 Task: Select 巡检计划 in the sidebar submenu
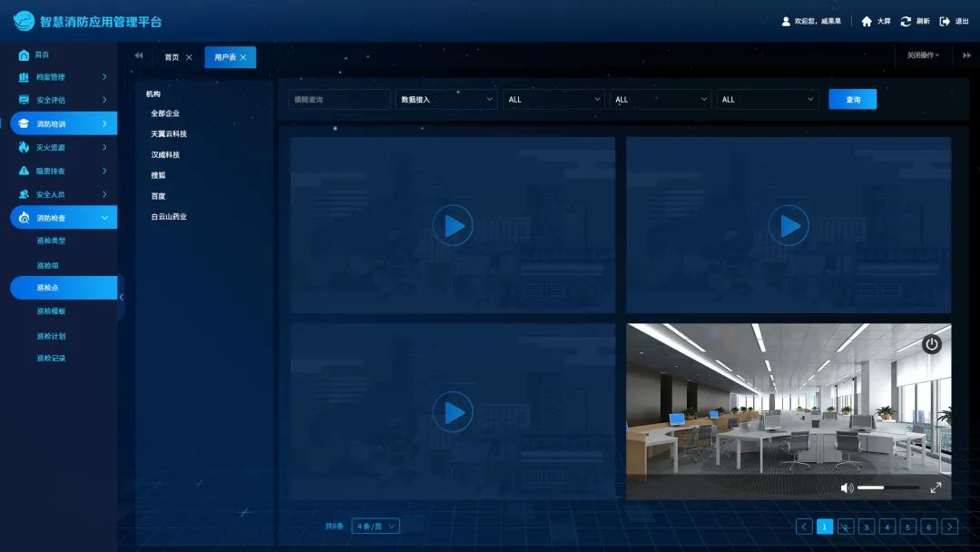[x=51, y=336]
